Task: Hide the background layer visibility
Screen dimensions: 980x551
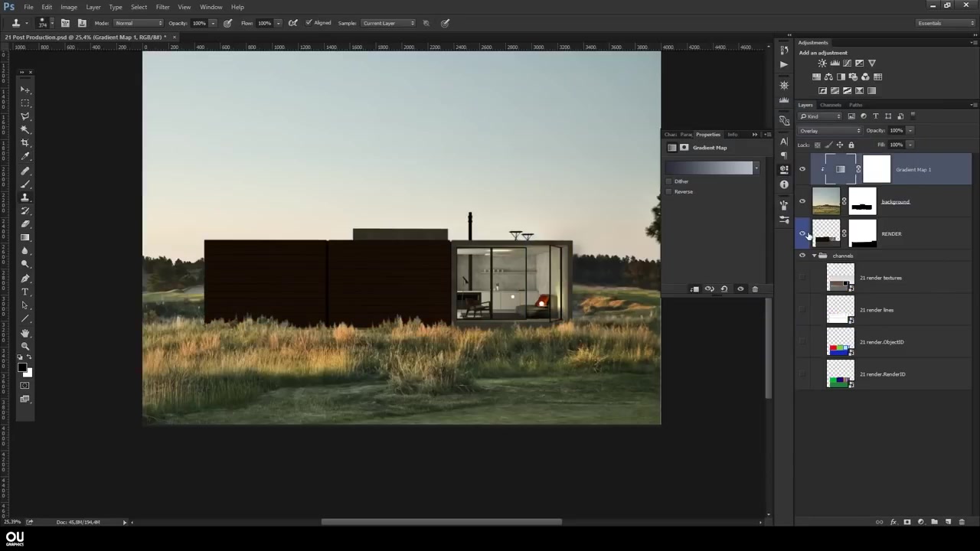Action: pyautogui.click(x=802, y=201)
